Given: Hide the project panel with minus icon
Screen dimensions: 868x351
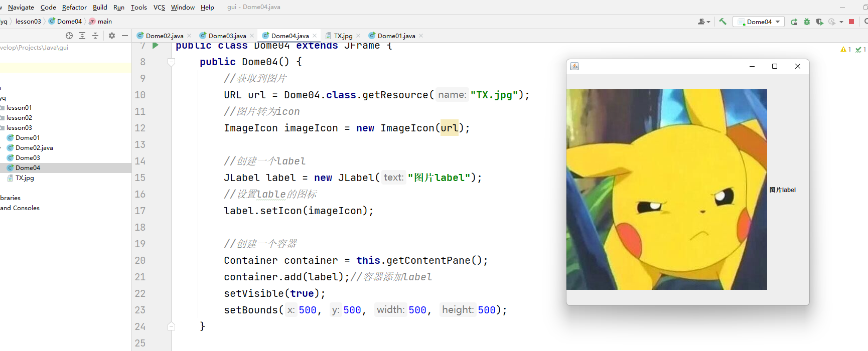Looking at the screenshot, I should tap(125, 36).
